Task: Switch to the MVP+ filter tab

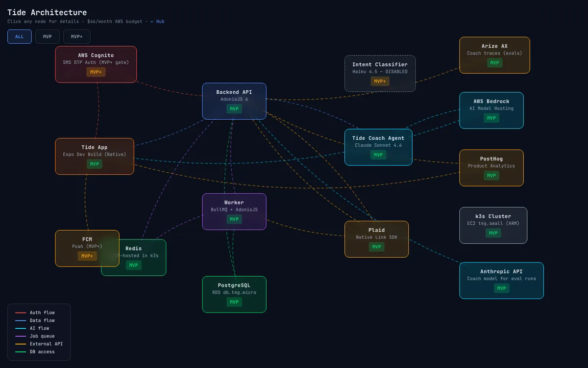Action: (77, 37)
